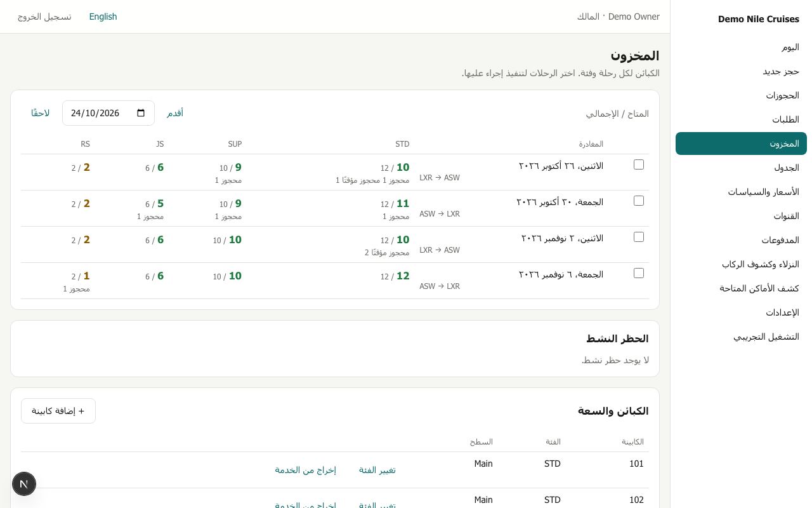Click تغيير الفئة for cabin 101
Screen dimensions: 812x508
pos(377,470)
